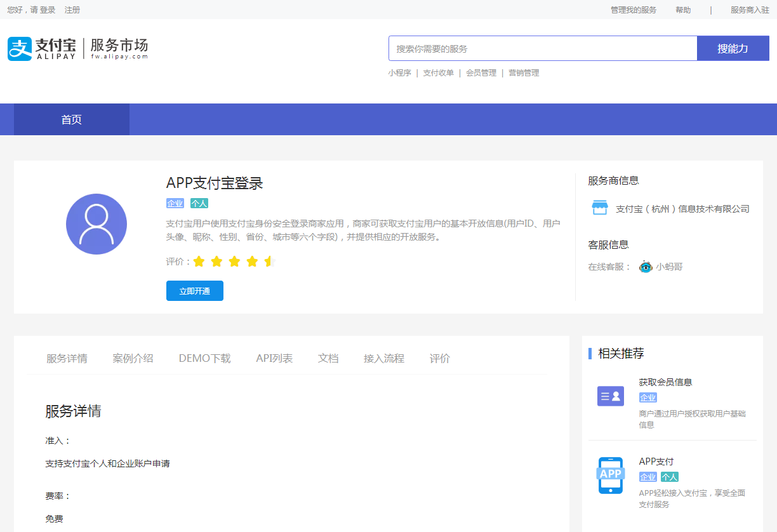The image size is (777, 532).
Task: Open 管理我的服务 link
Action: coord(634,10)
